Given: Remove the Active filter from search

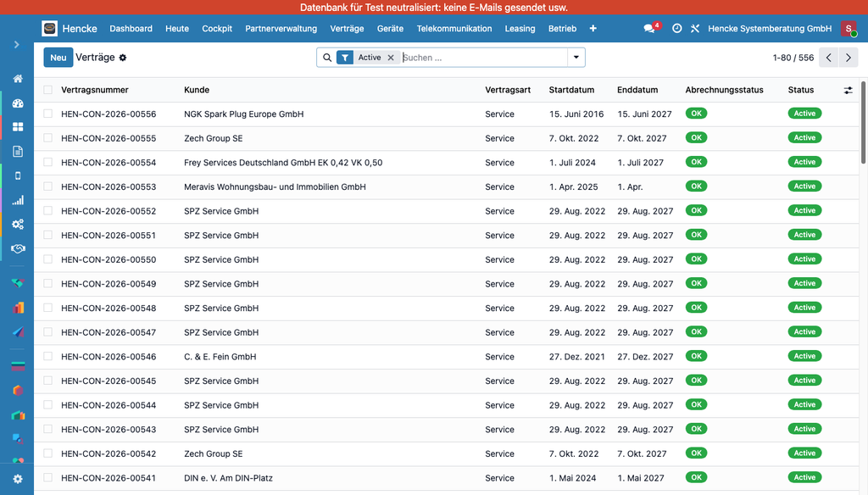Looking at the screenshot, I should (391, 58).
